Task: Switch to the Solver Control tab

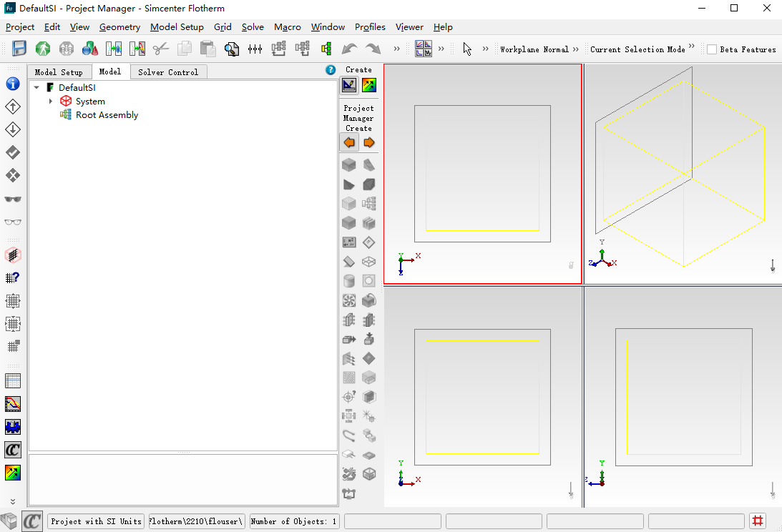Action: click(x=168, y=72)
